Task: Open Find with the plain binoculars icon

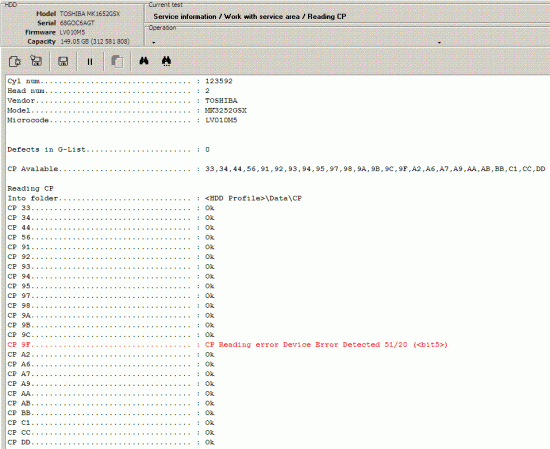Action: coord(144,61)
